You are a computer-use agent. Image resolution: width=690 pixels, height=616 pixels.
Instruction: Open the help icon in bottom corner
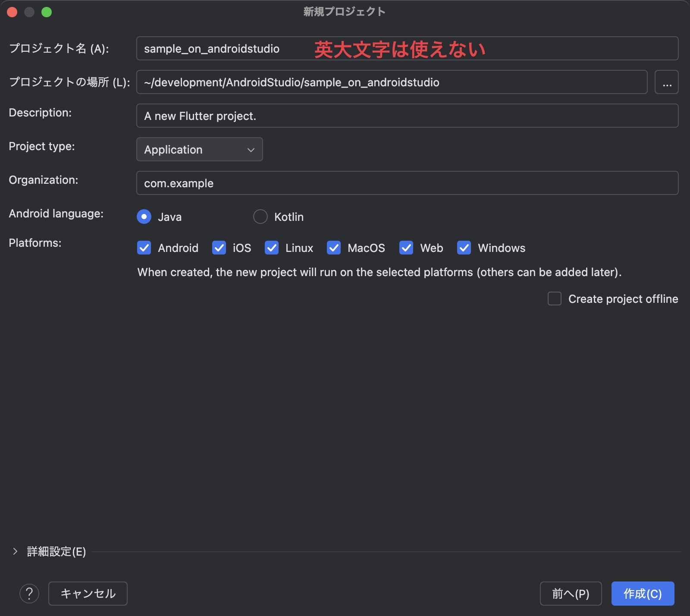coord(30,594)
